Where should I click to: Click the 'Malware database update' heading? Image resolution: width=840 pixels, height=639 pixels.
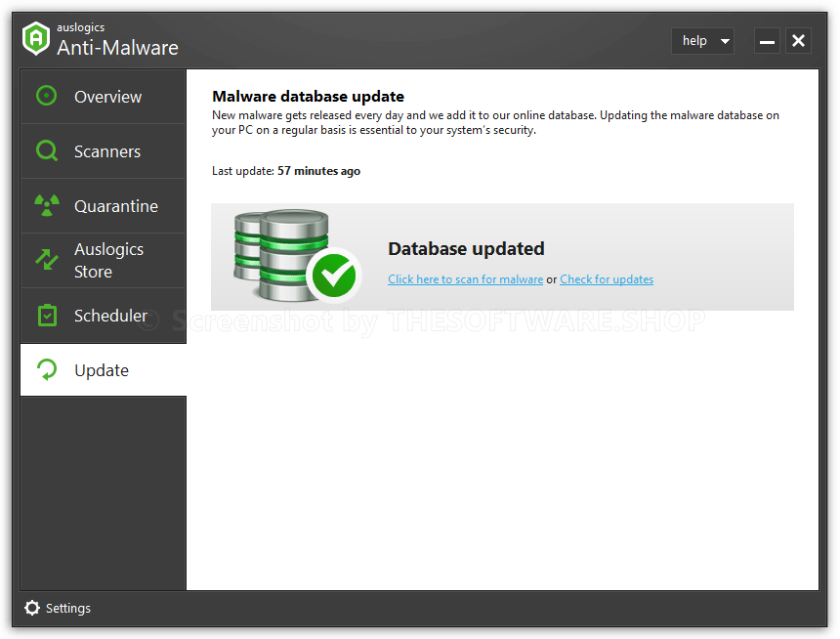coord(308,97)
